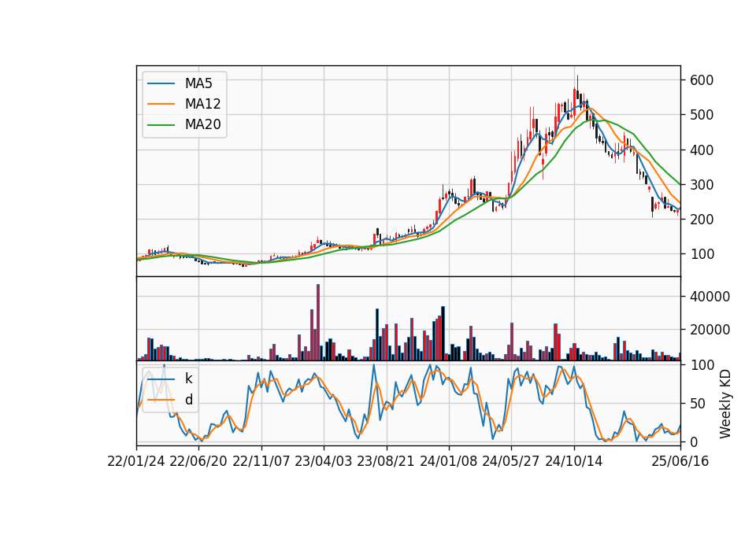The width and height of the screenshot is (756, 543).
Task: Click the MA5 legend label
Action: pos(198,83)
